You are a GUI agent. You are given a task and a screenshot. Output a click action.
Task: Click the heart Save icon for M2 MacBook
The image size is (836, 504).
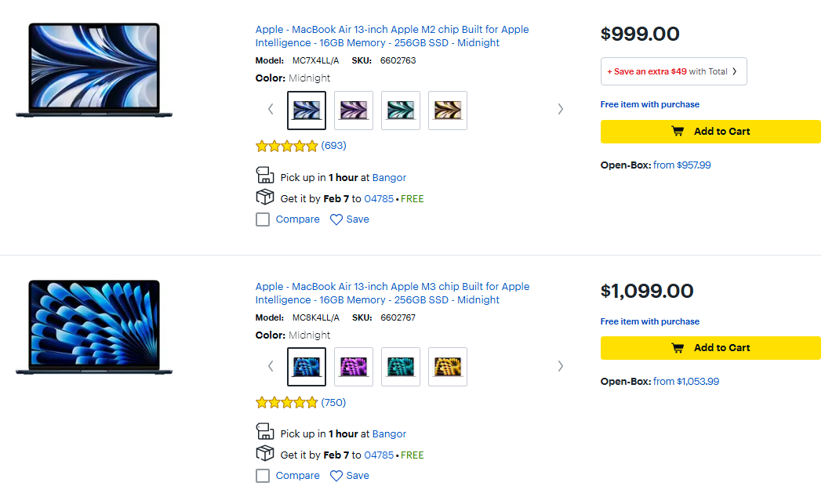tap(336, 219)
